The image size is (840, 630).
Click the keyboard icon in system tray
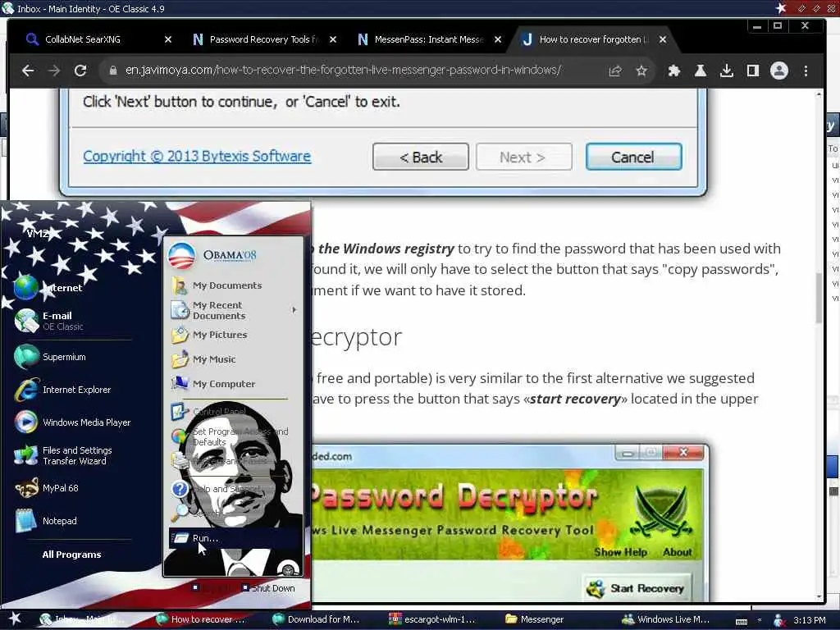tap(742, 621)
